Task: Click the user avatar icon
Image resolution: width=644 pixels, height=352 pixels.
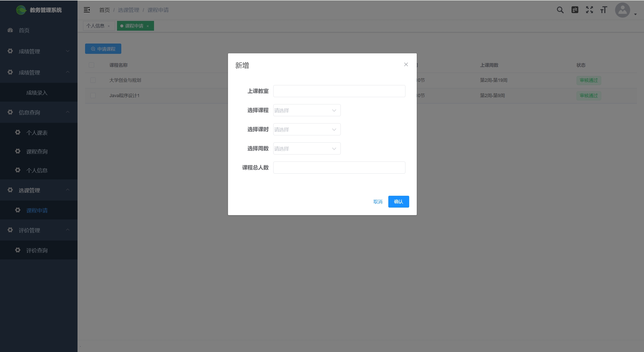Action: (622, 10)
